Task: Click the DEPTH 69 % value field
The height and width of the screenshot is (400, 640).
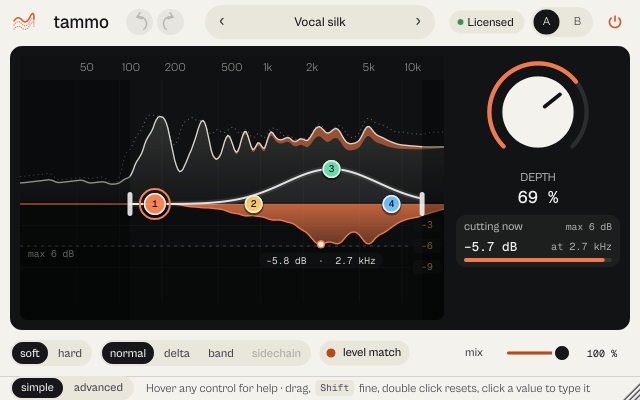Action: (538, 198)
